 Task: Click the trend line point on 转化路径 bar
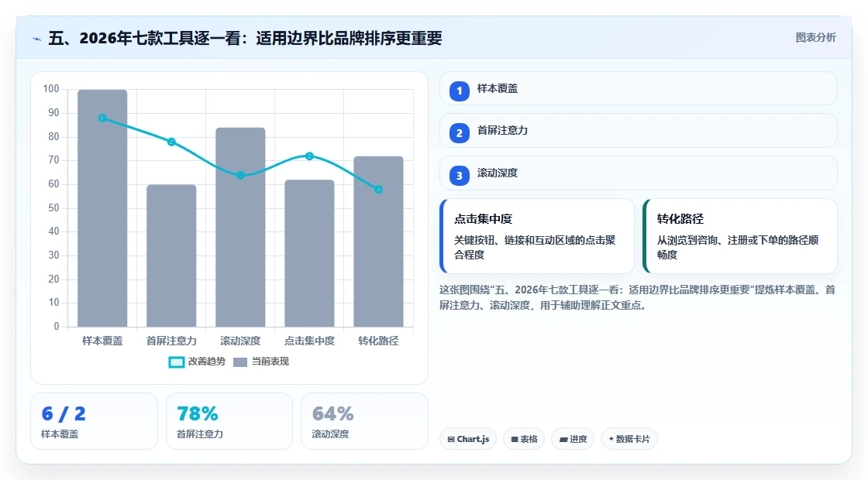379,190
